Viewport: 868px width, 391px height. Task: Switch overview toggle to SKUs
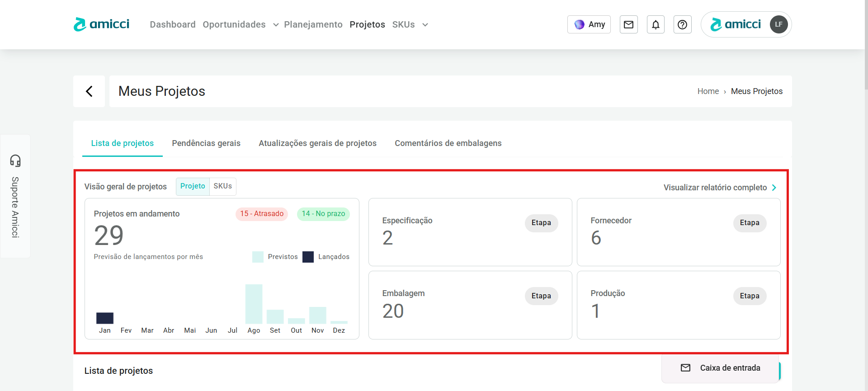pyautogui.click(x=222, y=186)
